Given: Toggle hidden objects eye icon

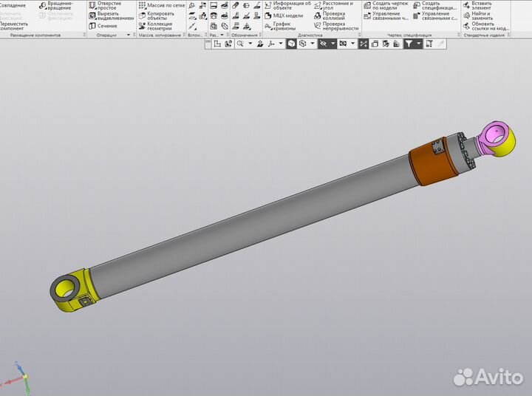Looking at the screenshot, I should 323,44.
